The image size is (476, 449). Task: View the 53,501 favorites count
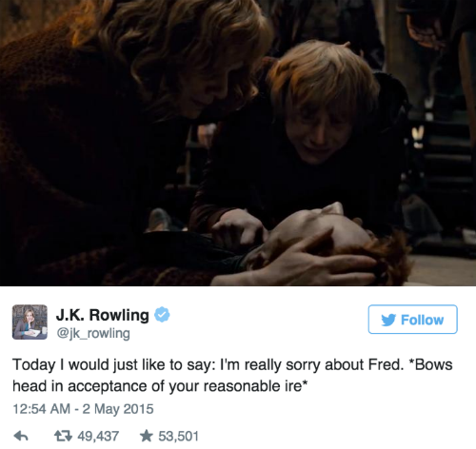tap(179, 437)
